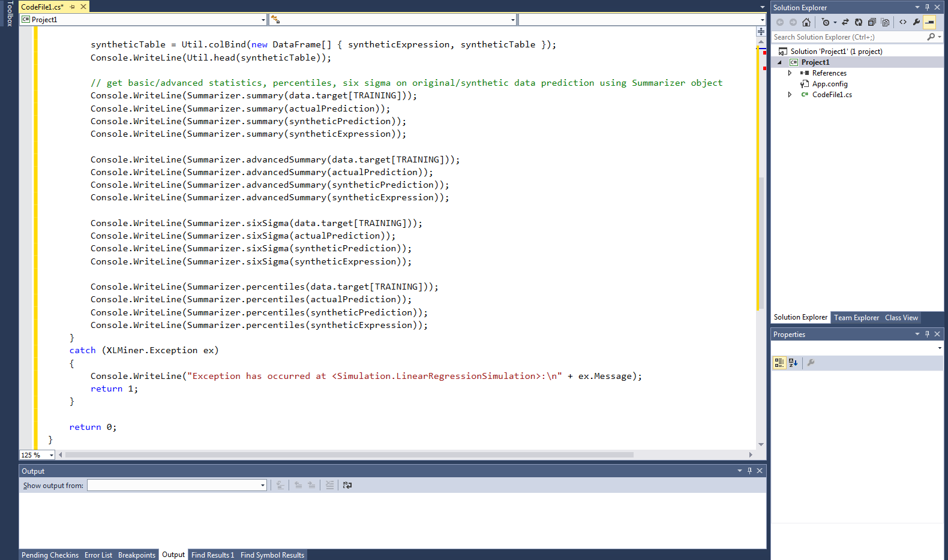Sort properties Alphabetically
The image size is (948, 560).
793,363
